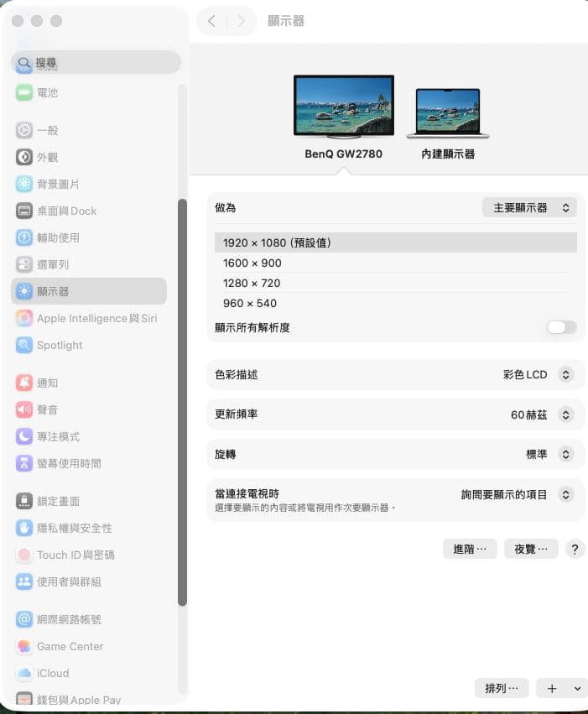Click the 螢幕使用時間 screen time icon
This screenshot has width=588, height=714.
point(24,463)
